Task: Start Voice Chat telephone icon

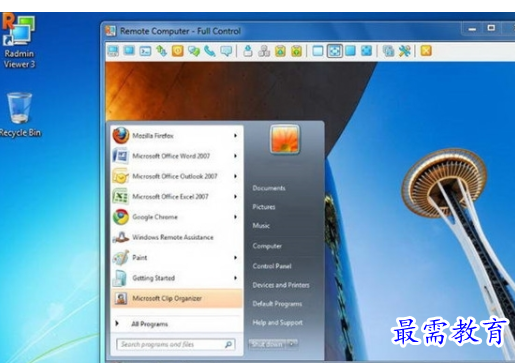Action: tap(210, 51)
